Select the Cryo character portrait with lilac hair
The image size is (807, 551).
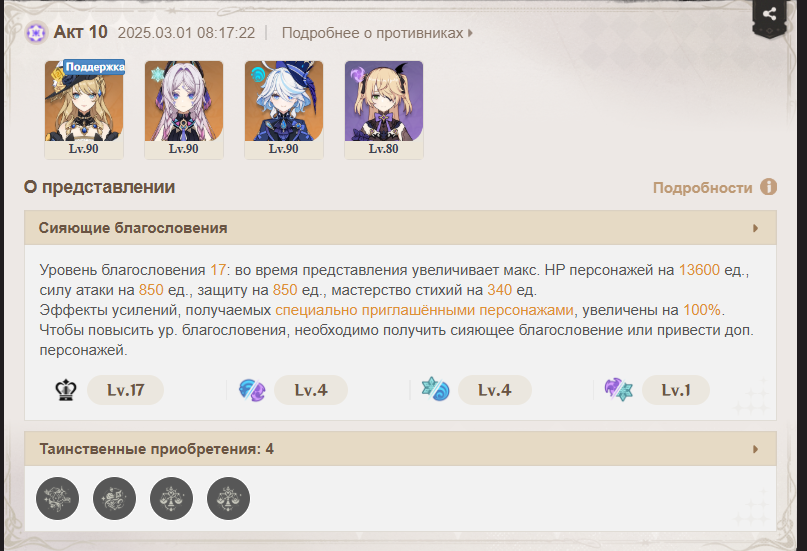pos(184,110)
